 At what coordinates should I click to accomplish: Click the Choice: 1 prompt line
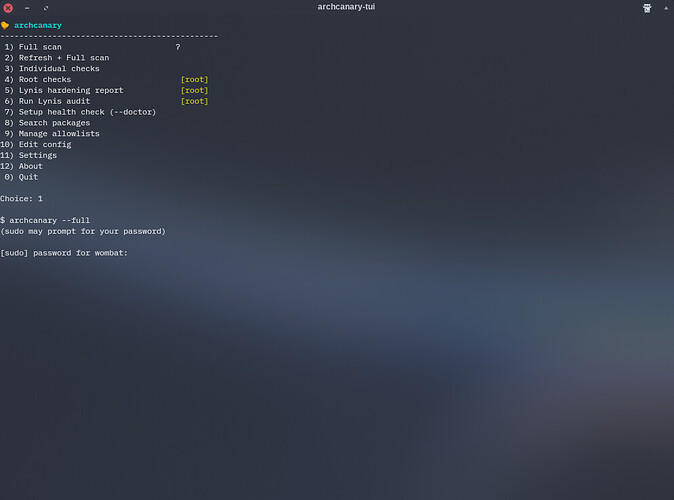[x=21, y=199]
